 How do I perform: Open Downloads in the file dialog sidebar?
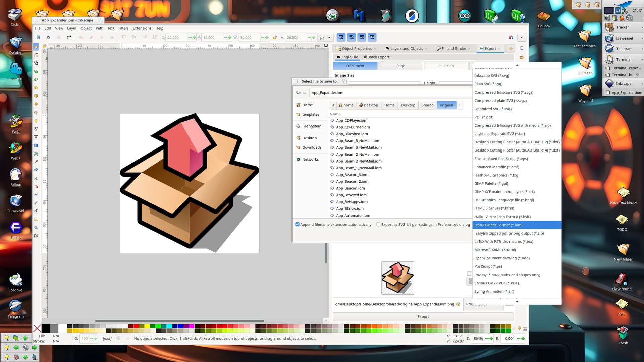[311, 148]
